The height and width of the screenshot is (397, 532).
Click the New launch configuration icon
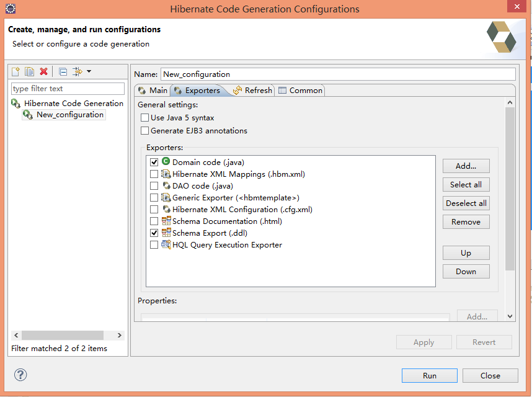16,71
